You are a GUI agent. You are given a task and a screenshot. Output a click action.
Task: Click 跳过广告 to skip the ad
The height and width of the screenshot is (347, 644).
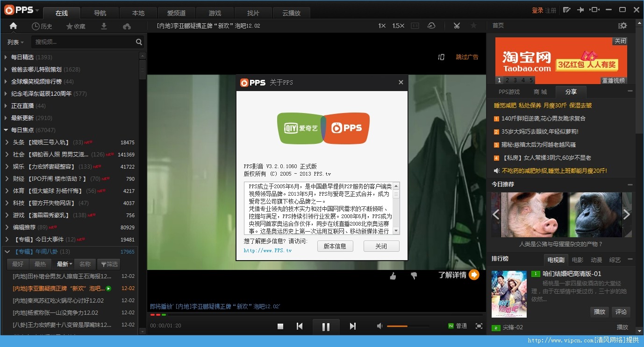click(x=467, y=57)
